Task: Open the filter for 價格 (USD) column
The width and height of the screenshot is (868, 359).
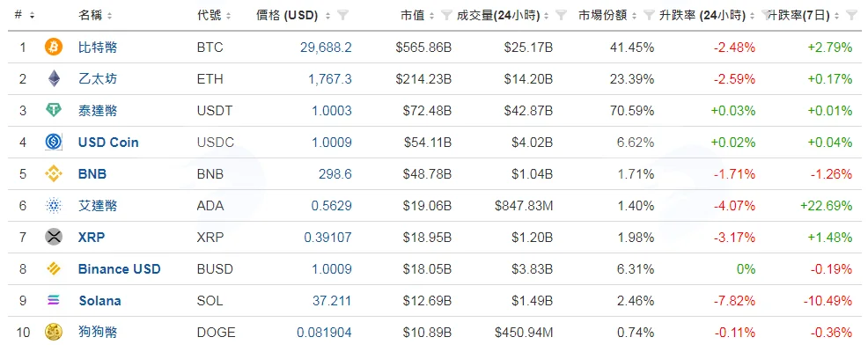Action: tap(342, 16)
